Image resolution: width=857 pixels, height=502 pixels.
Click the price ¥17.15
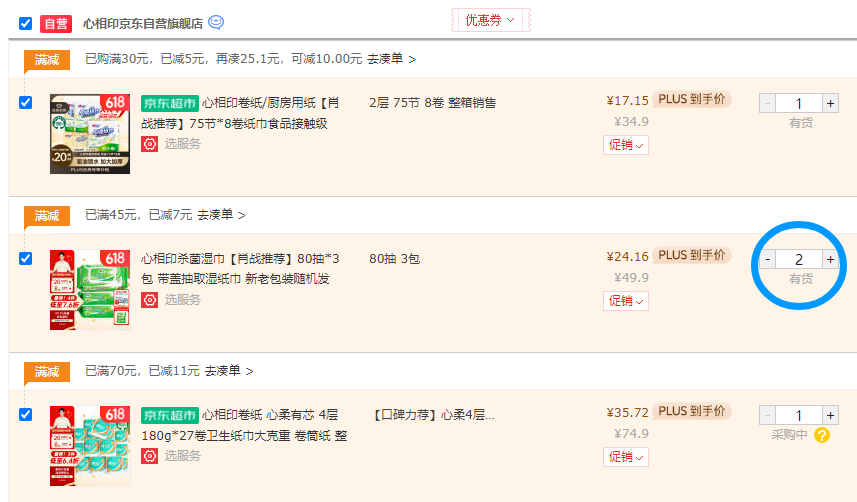[x=627, y=101]
